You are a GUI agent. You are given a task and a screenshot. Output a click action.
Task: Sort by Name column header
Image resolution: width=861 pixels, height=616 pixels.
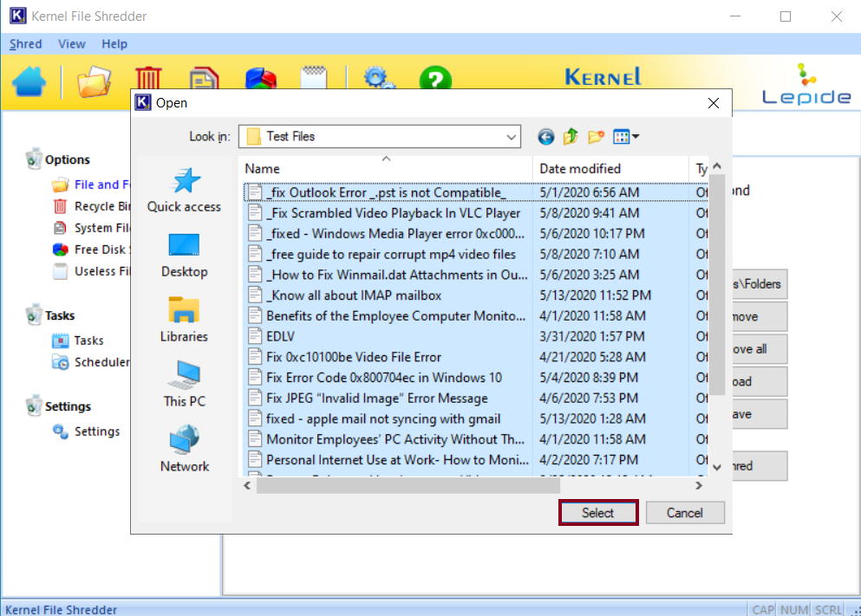coord(387,168)
